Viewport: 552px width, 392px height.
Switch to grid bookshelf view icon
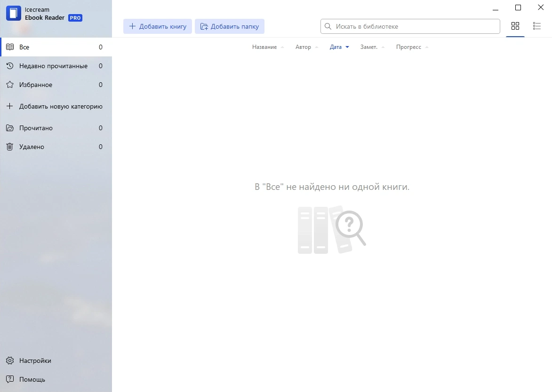515,26
